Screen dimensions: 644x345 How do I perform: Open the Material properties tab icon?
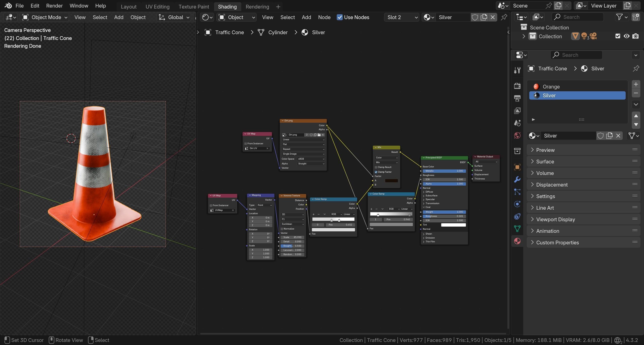[x=517, y=241]
